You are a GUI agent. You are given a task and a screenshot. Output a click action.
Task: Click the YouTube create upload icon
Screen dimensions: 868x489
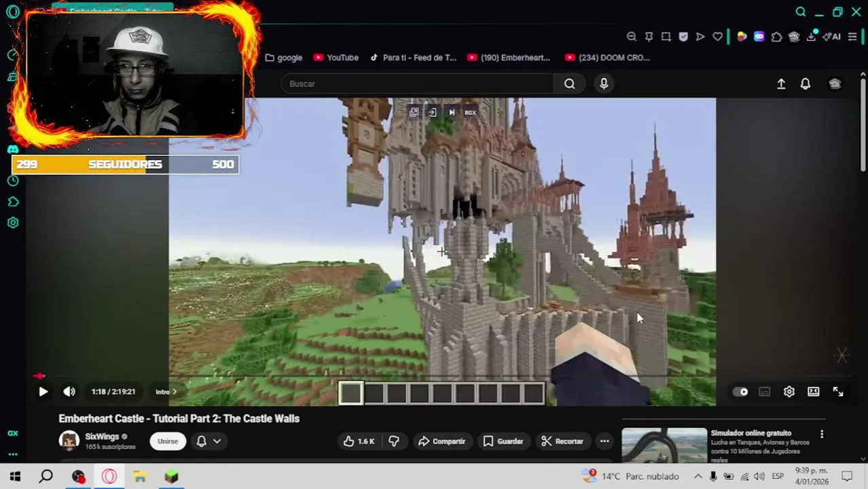tap(781, 84)
